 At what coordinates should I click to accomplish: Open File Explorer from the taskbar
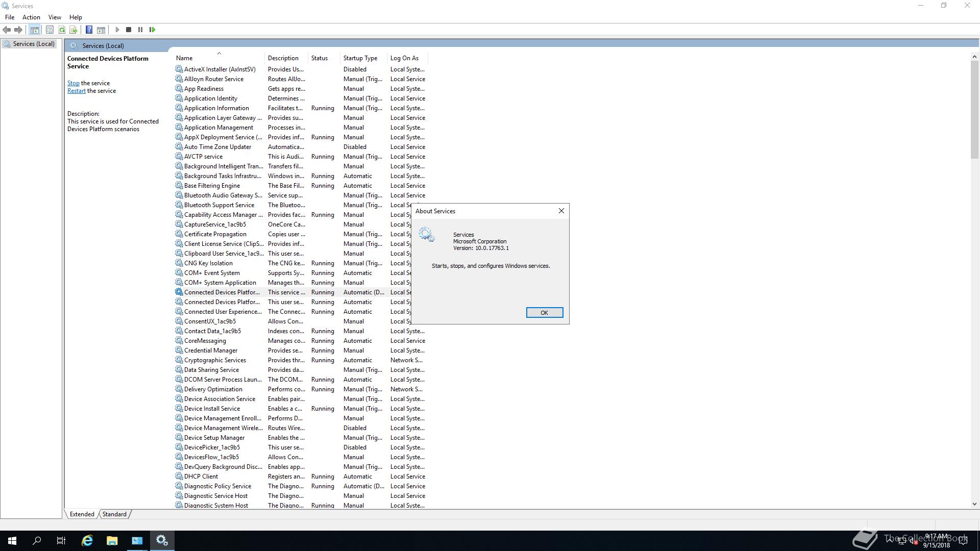(x=112, y=541)
